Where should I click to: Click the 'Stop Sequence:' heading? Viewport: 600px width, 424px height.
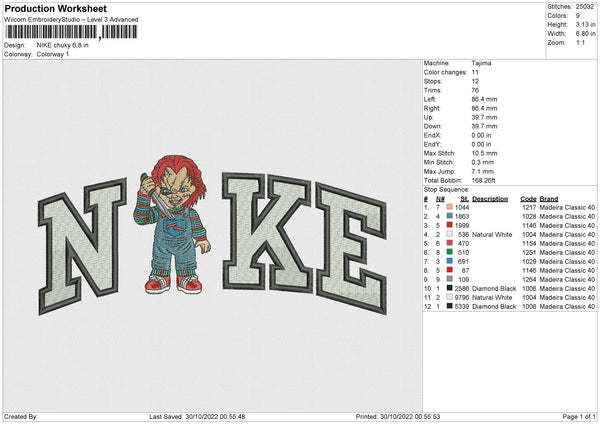tap(446, 189)
